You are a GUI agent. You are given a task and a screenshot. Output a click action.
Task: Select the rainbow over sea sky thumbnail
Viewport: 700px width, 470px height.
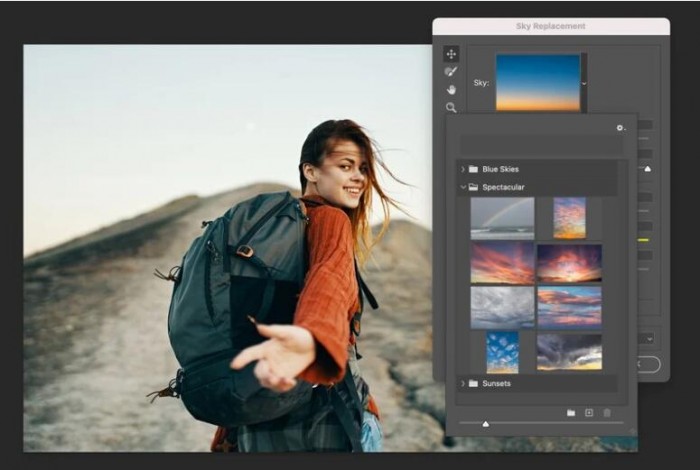click(502, 218)
